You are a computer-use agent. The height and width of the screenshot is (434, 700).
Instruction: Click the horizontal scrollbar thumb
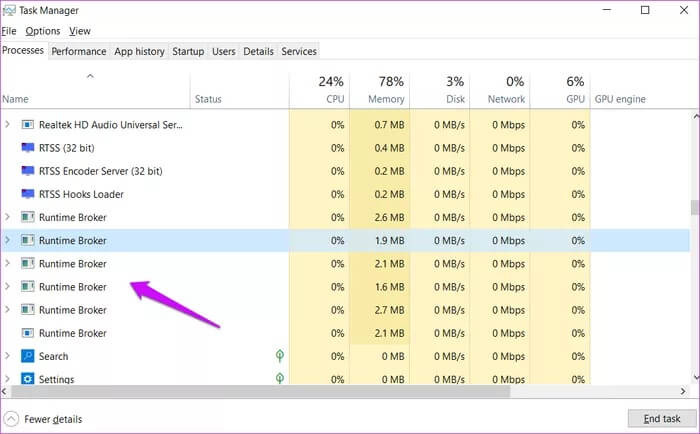(260, 392)
